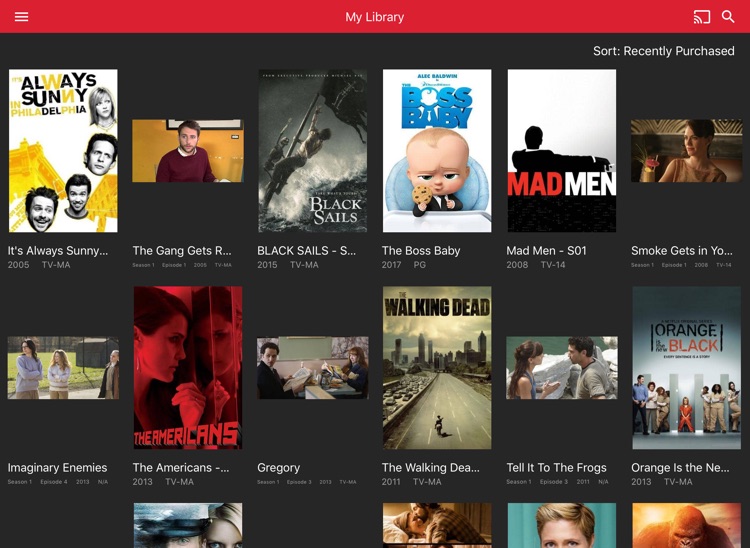This screenshot has width=750, height=548.
Task: Open search with the magnifier icon
Action: (x=728, y=17)
